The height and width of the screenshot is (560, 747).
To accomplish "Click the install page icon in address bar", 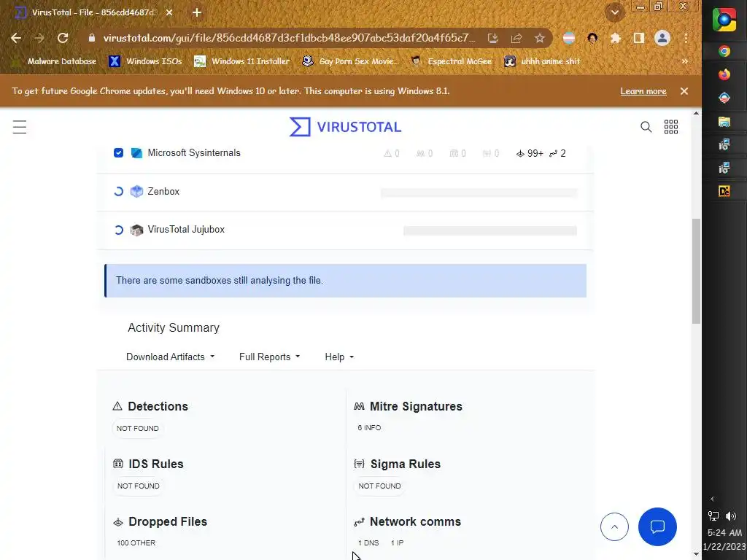I will pos(493,38).
